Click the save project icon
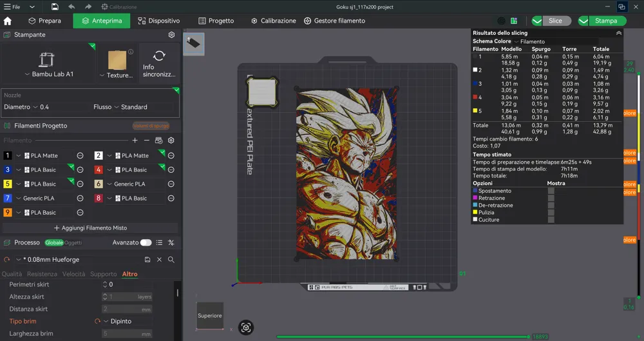 point(55,6)
